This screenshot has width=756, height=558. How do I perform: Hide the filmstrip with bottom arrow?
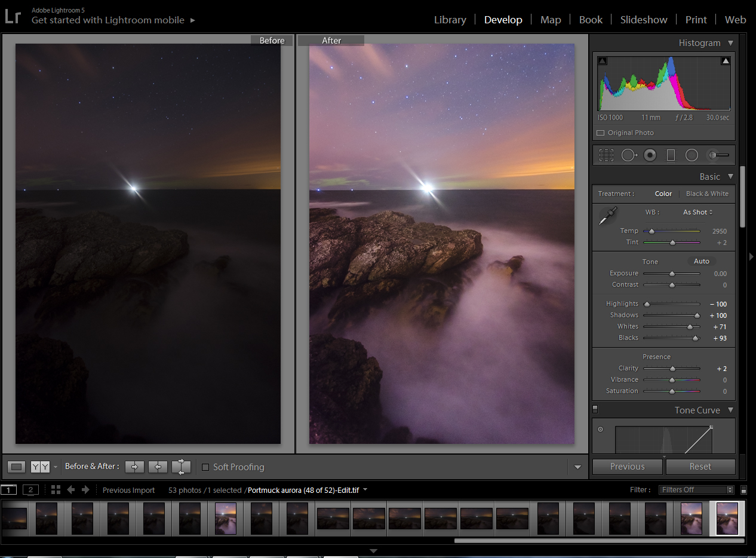coord(374,551)
